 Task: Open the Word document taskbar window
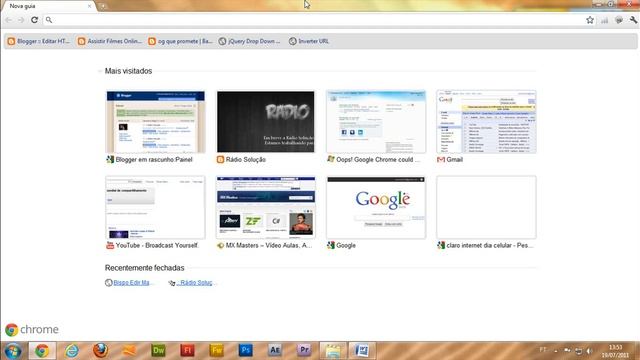pyautogui.click(x=362, y=351)
